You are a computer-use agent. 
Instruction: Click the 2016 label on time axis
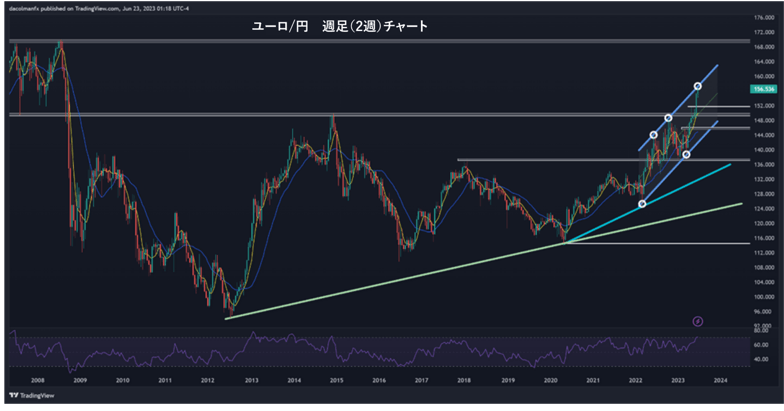[379, 380]
